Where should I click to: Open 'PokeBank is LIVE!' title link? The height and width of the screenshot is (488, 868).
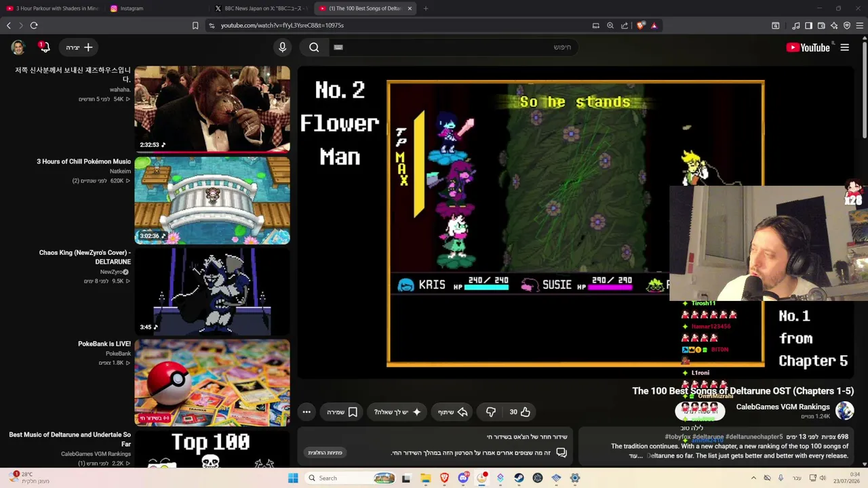104,344
